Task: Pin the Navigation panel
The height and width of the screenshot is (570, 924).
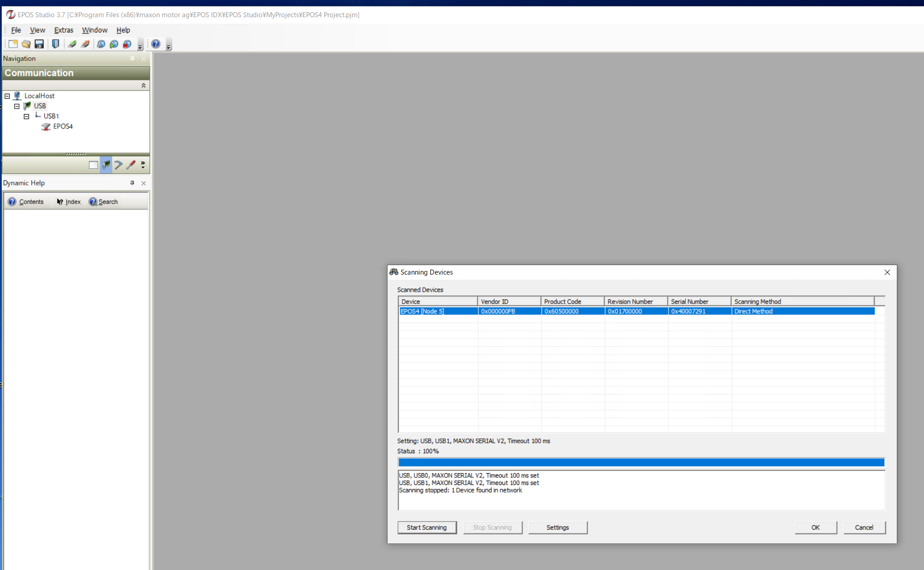Action: (x=132, y=58)
